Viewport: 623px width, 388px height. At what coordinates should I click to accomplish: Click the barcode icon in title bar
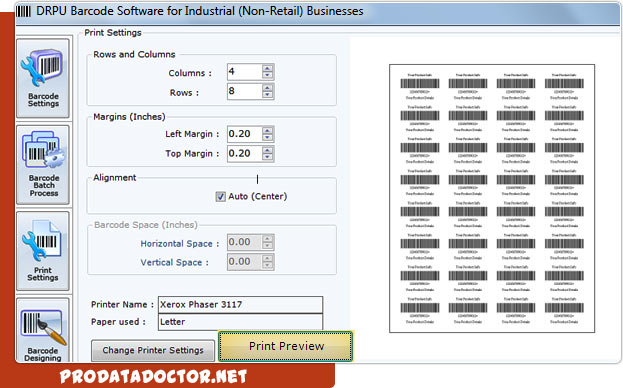pos(23,11)
